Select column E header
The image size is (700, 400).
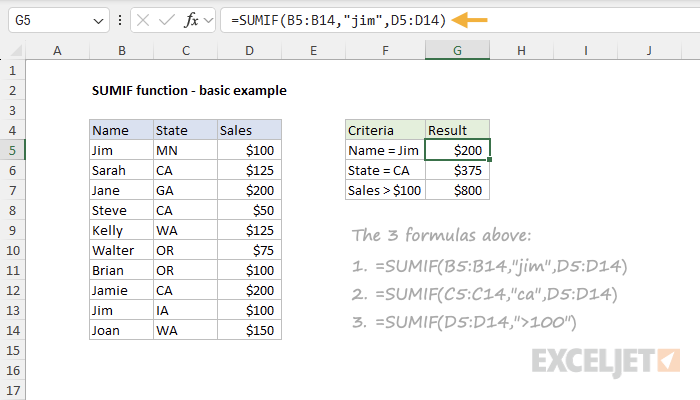click(x=313, y=50)
